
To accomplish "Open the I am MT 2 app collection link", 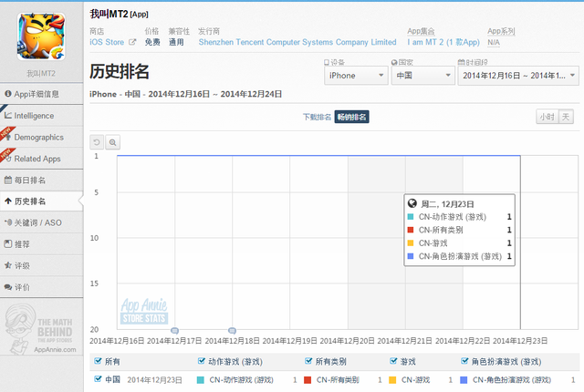I will pyautogui.click(x=443, y=42).
